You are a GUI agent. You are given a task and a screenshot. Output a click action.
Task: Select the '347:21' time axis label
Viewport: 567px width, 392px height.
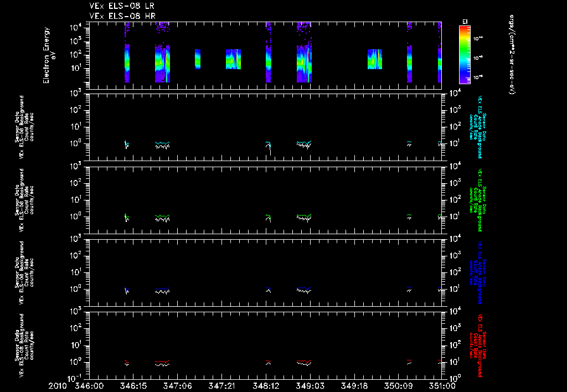click(x=221, y=386)
